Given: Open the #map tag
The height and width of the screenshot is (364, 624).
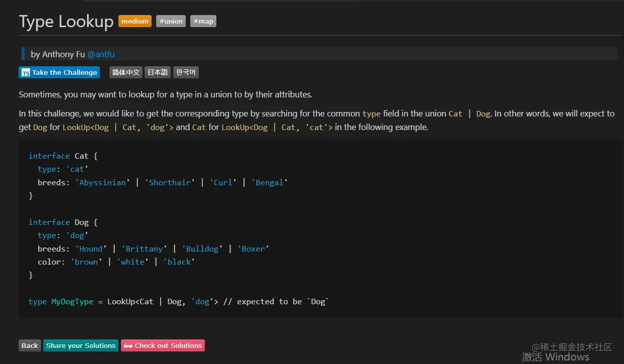Looking at the screenshot, I should [203, 21].
